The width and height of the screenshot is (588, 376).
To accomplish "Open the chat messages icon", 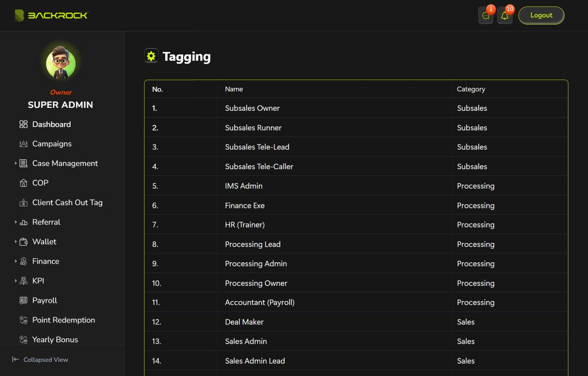I will pos(486,15).
